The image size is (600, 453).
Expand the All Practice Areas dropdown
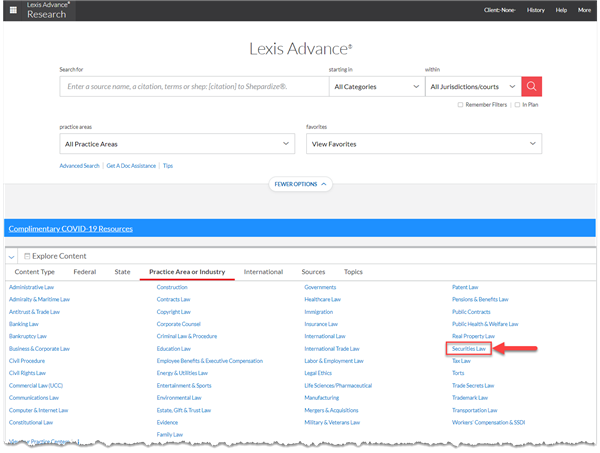177,144
